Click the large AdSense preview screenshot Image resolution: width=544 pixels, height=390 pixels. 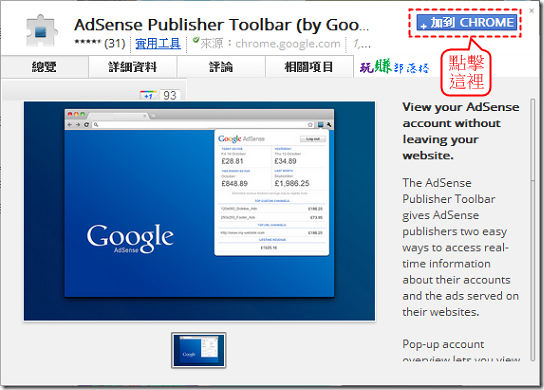(x=199, y=211)
